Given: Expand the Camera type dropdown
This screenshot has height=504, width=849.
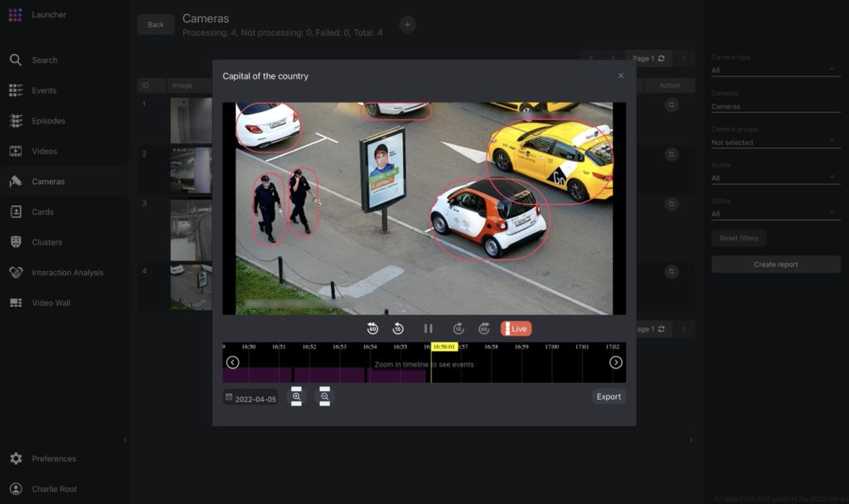Looking at the screenshot, I should click(x=775, y=70).
